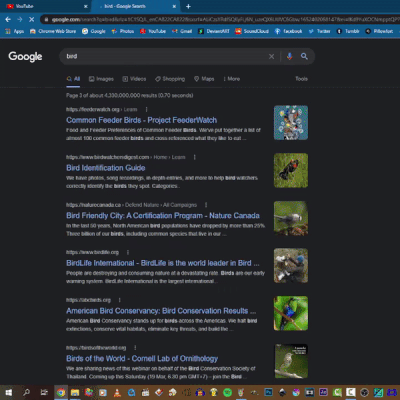
Task: Click the FeederWatch result thumbnail image
Action: click(291, 123)
